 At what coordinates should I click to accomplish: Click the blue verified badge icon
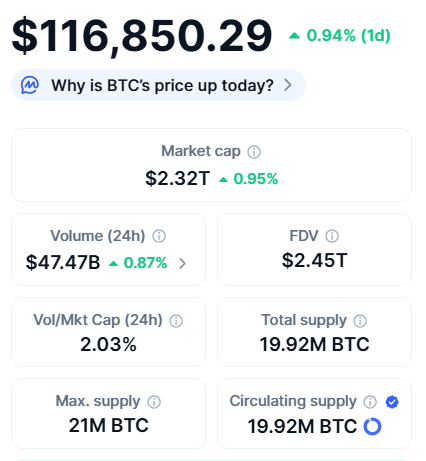(392, 402)
